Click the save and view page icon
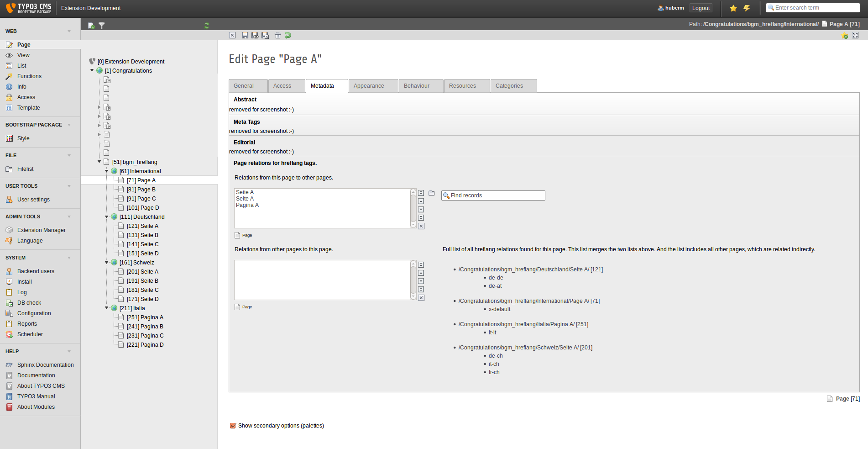This screenshot has height=449, width=868. pos(255,35)
